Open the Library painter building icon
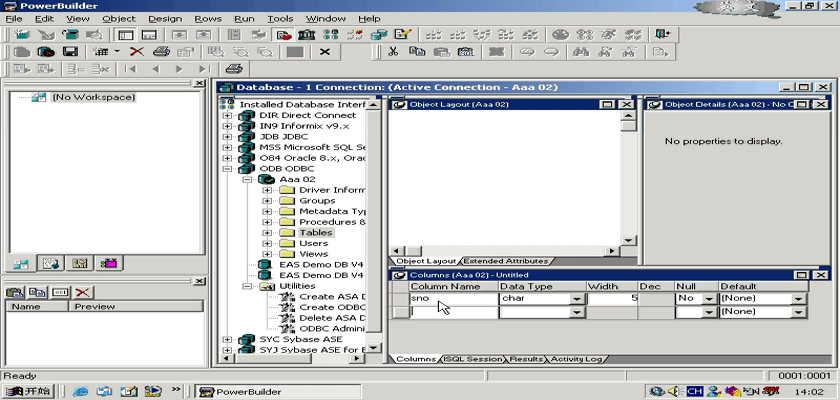The width and height of the screenshot is (840, 400). 306,35
